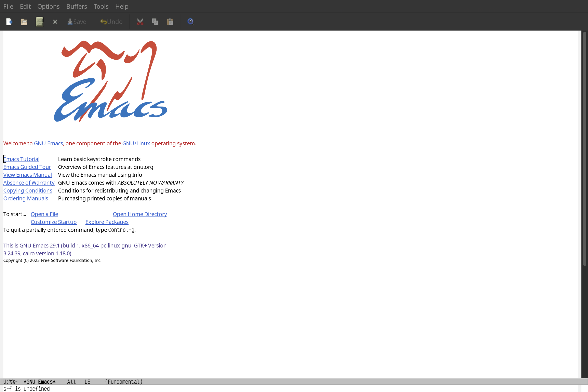Open the Buffers menu dropdown
This screenshot has width=588, height=392.
tap(77, 6)
